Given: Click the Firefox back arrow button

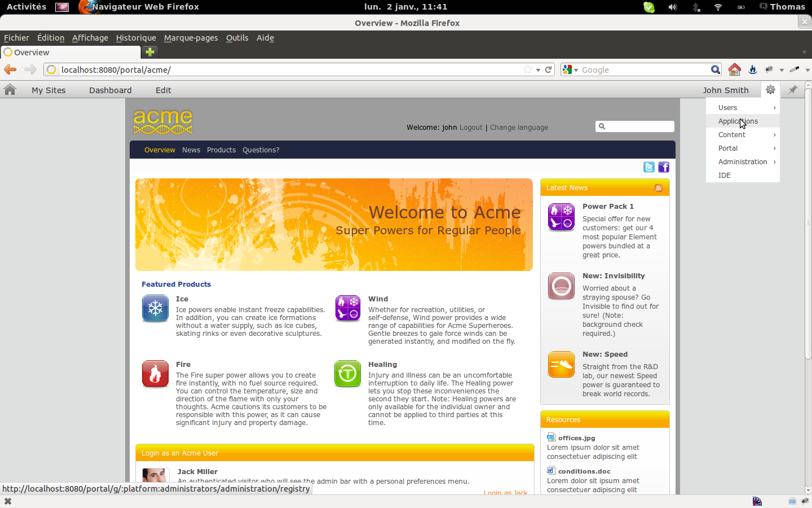Looking at the screenshot, I should click(10, 69).
